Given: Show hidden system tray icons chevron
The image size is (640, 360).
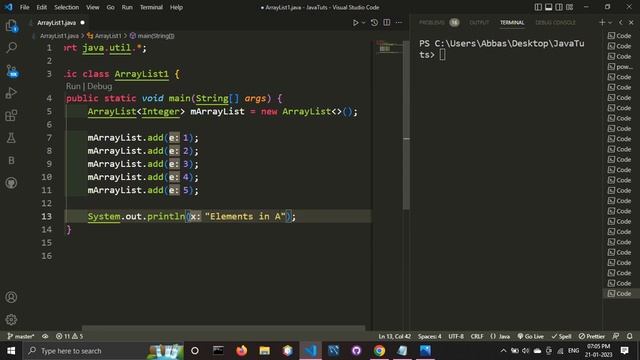Looking at the screenshot, I should 503,351.
